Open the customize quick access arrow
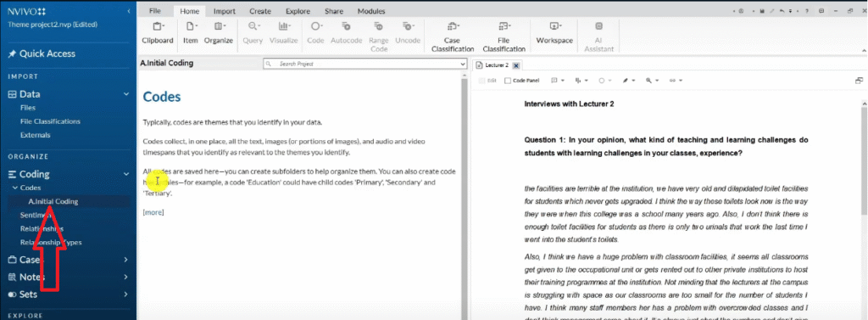868x320 pixels. click(x=791, y=11)
